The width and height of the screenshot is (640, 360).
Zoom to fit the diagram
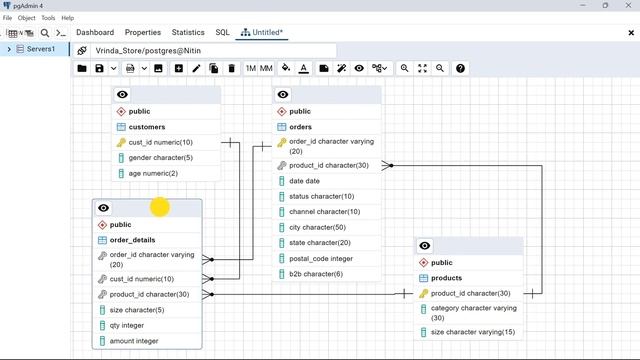coord(422,68)
